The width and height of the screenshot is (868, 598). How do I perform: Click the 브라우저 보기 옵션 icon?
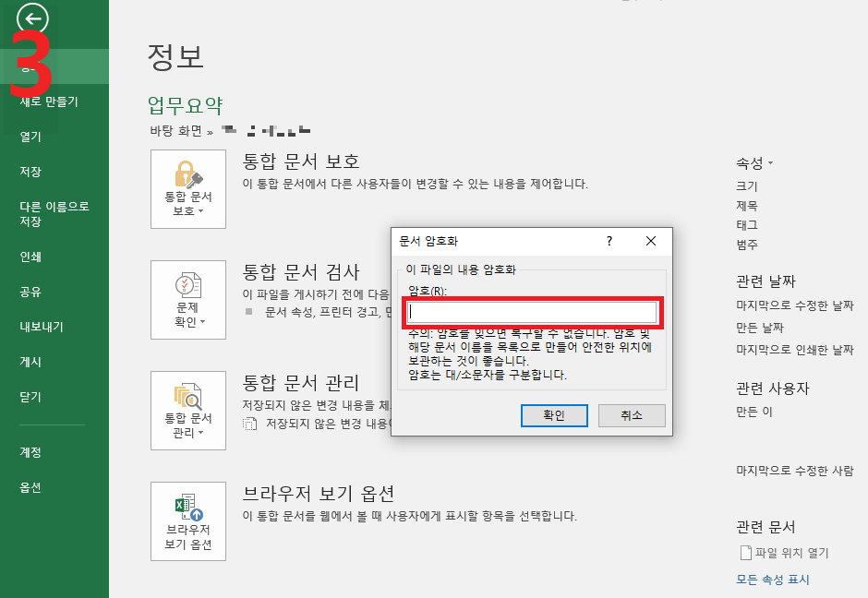click(188, 521)
